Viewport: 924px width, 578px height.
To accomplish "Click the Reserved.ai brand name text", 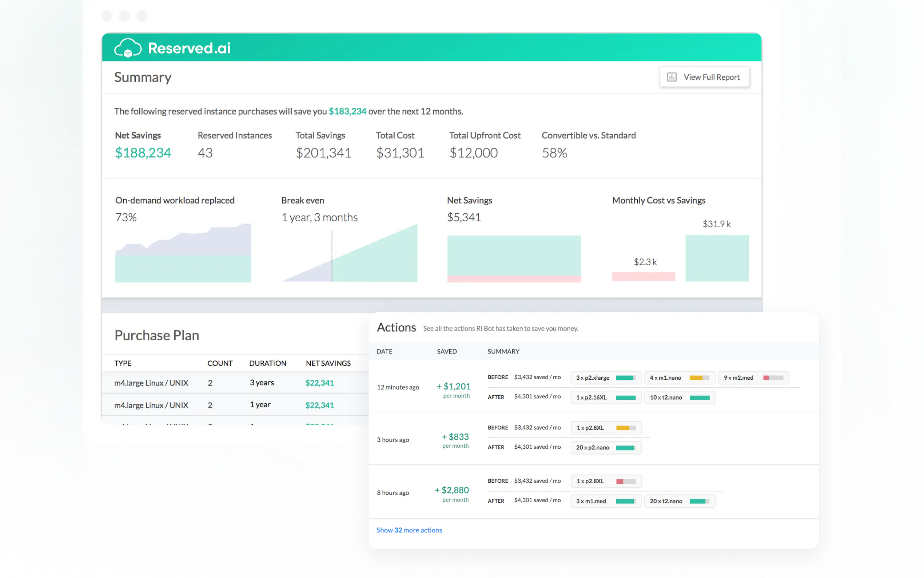I will click(189, 48).
